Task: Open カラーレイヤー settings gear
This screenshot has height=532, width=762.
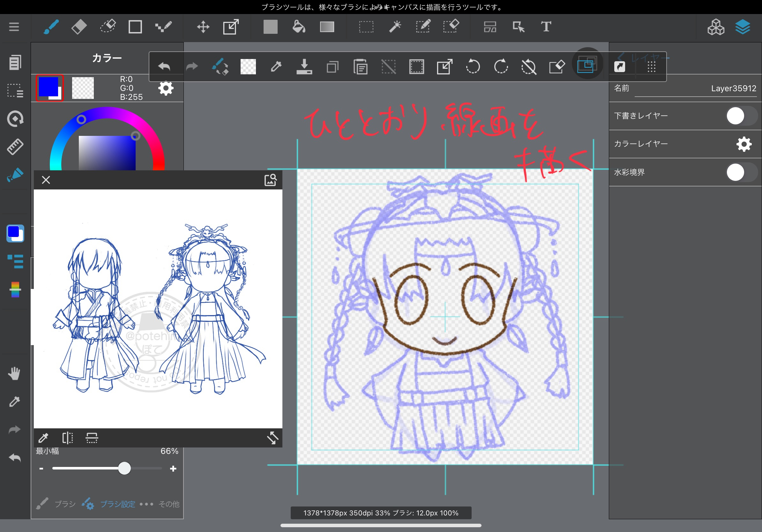Action: click(744, 144)
